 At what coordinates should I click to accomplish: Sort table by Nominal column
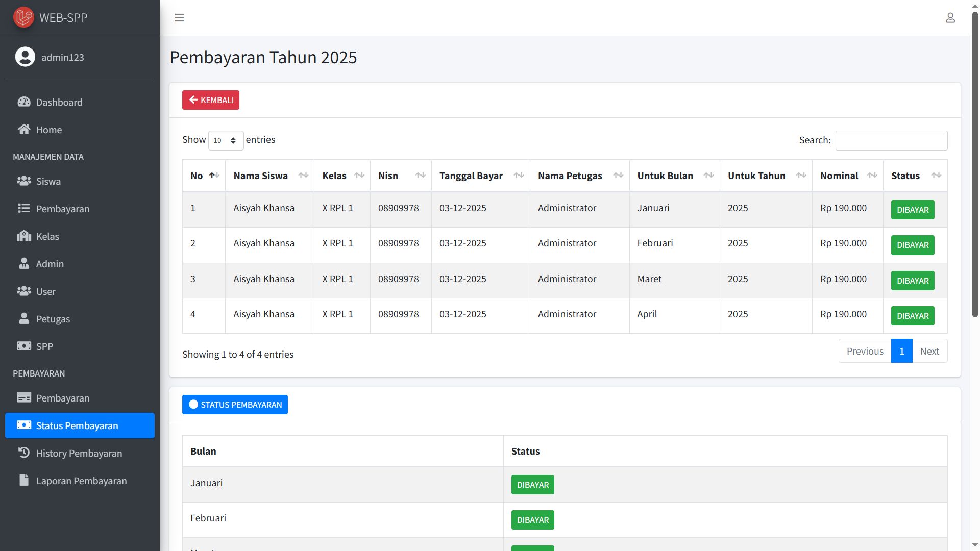(x=847, y=176)
